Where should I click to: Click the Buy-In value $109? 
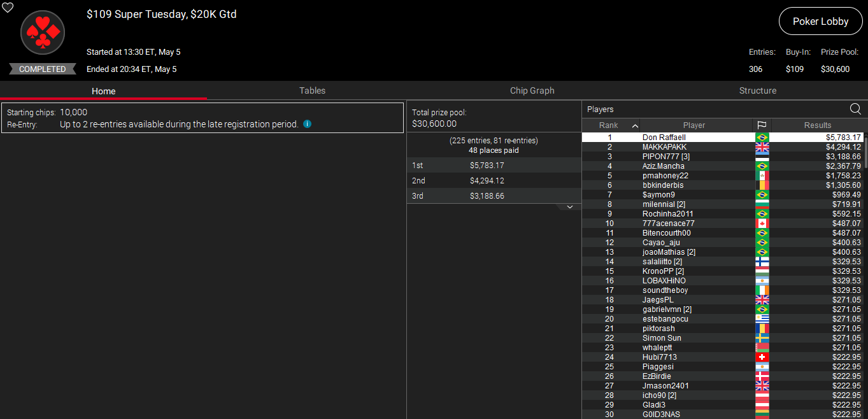point(795,69)
